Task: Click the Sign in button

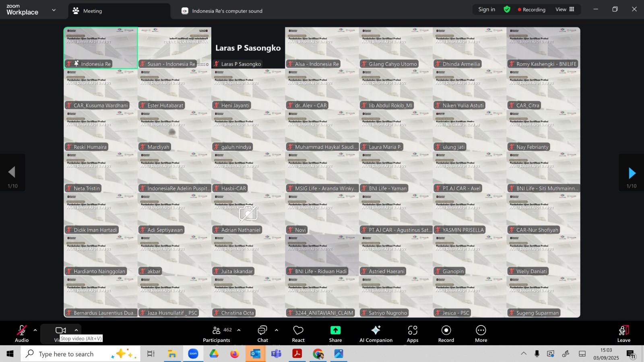Action: point(487,9)
